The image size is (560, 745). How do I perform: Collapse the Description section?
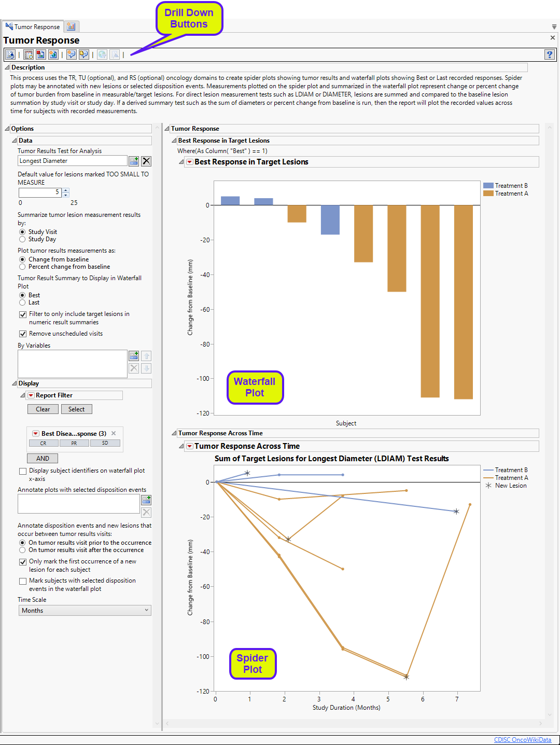(7, 67)
